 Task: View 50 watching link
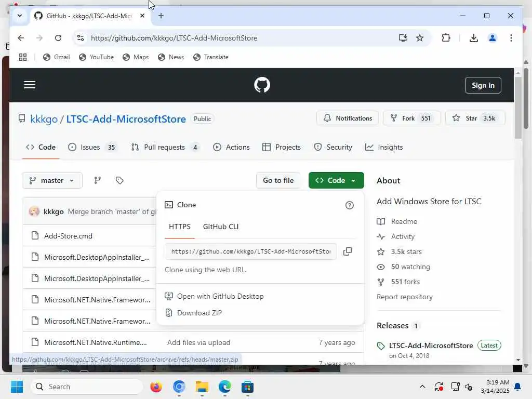(x=410, y=267)
